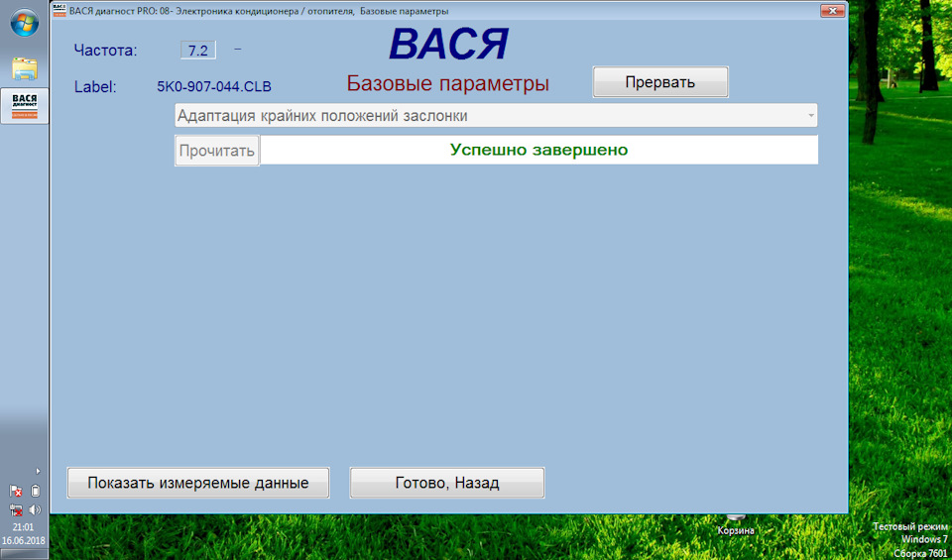Close the ВАСЯ диагност PRO window
The image size is (952, 560).
click(832, 10)
